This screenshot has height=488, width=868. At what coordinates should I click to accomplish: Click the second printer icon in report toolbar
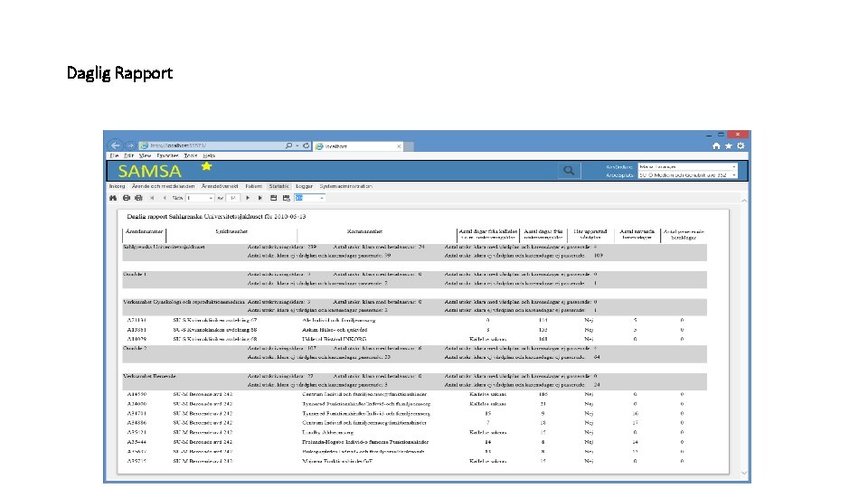point(138,198)
